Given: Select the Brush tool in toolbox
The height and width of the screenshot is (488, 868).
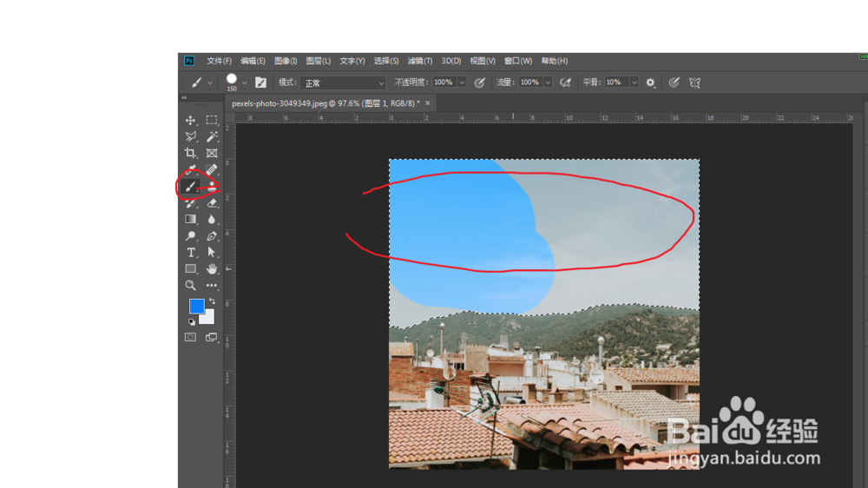Looking at the screenshot, I should coord(190,187).
